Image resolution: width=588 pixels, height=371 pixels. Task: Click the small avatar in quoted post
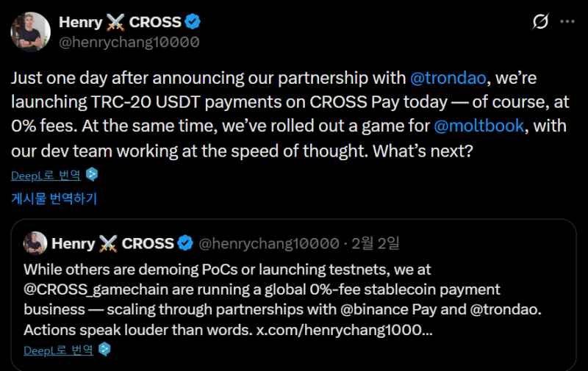[x=35, y=242]
